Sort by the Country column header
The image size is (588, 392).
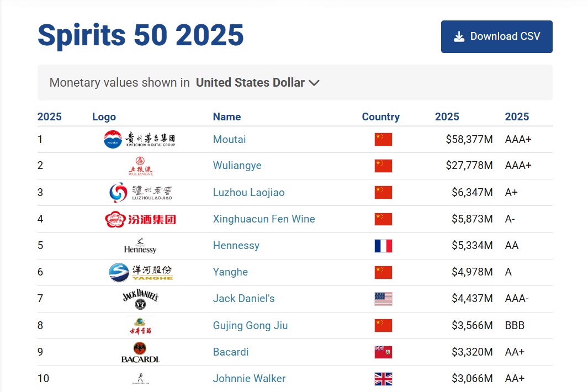tap(380, 116)
